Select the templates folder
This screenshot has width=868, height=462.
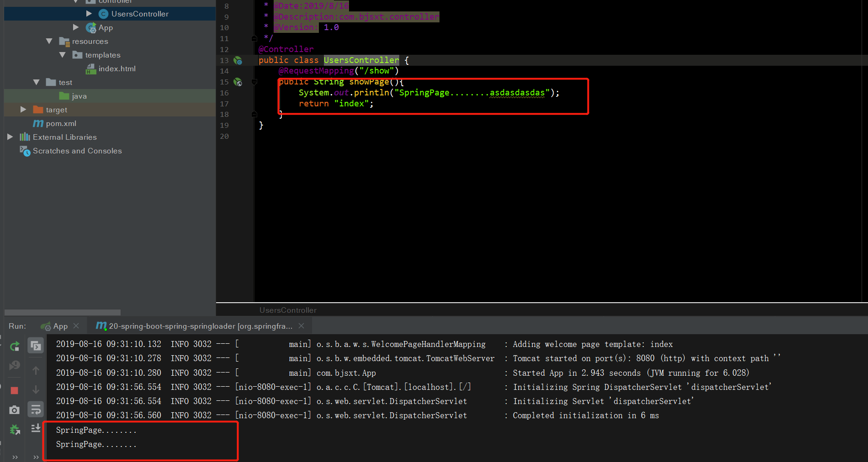coord(103,55)
